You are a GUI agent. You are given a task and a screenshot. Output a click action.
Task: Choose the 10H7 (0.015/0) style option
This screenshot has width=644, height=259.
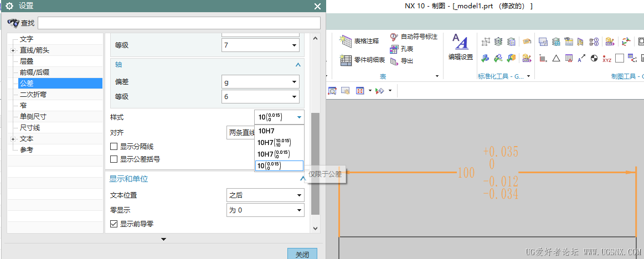click(279, 154)
